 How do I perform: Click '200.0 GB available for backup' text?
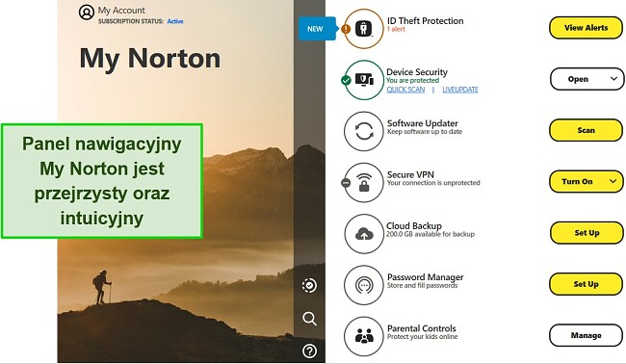click(430, 234)
